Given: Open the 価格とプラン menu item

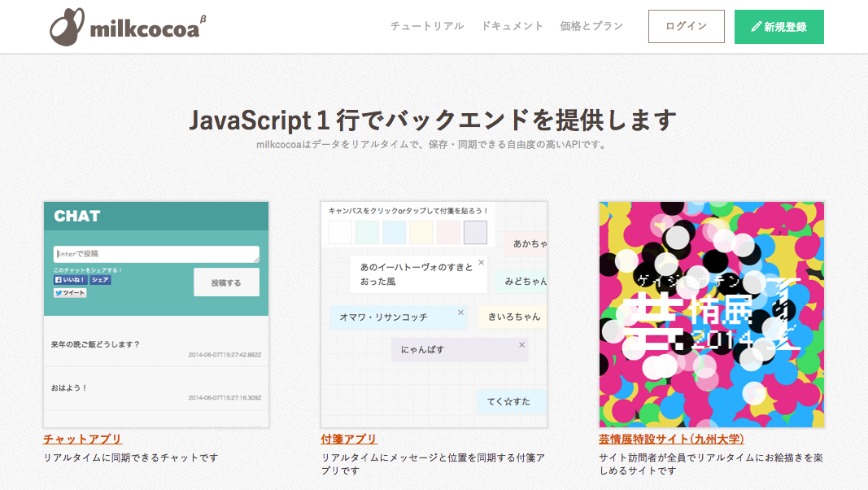Looking at the screenshot, I should tap(591, 26).
